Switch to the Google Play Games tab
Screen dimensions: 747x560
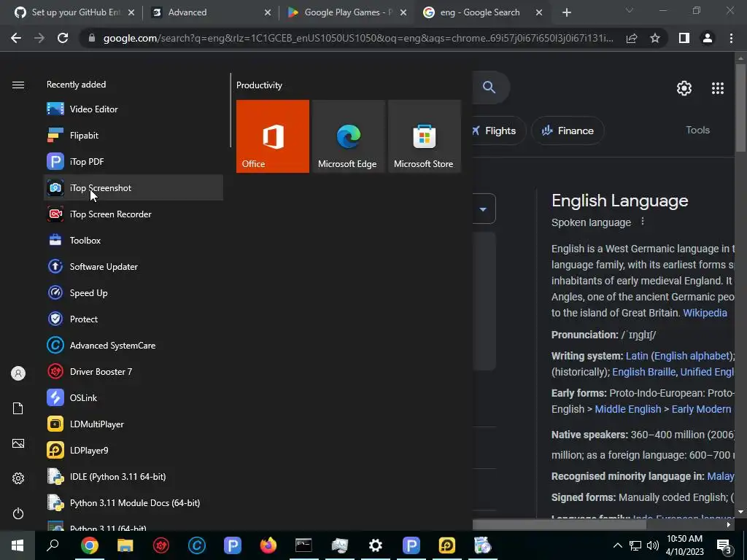(x=347, y=12)
